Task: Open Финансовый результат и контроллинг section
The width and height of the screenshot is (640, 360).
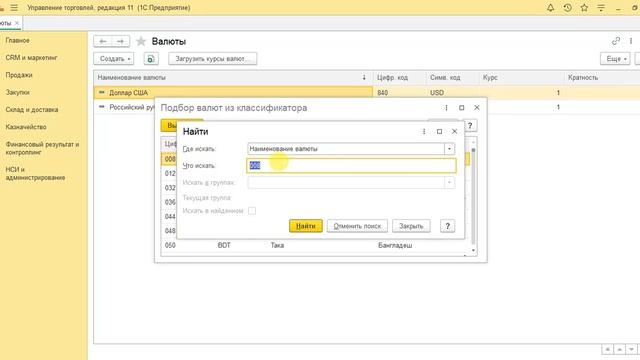Action: pos(42,148)
